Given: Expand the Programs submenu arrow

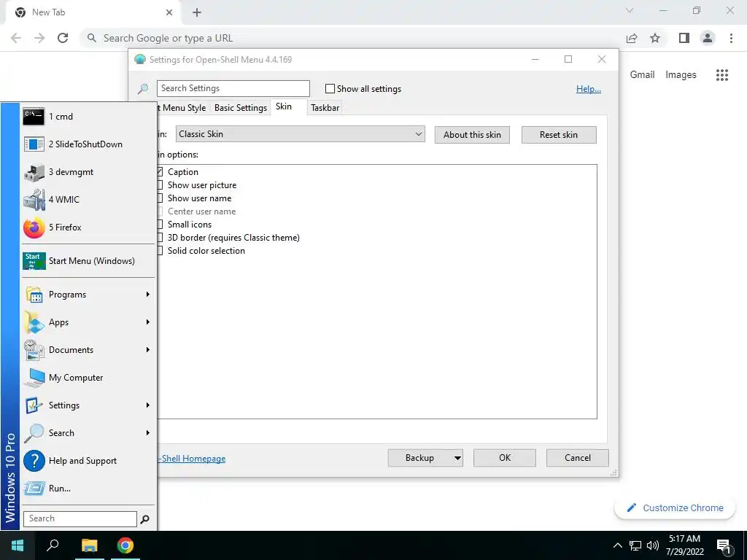Looking at the screenshot, I should (x=147, y=295).
